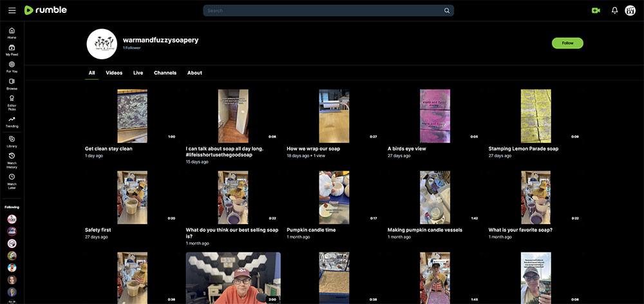
Task: Open 'Safety first' video title
Action: click(98, 230)
